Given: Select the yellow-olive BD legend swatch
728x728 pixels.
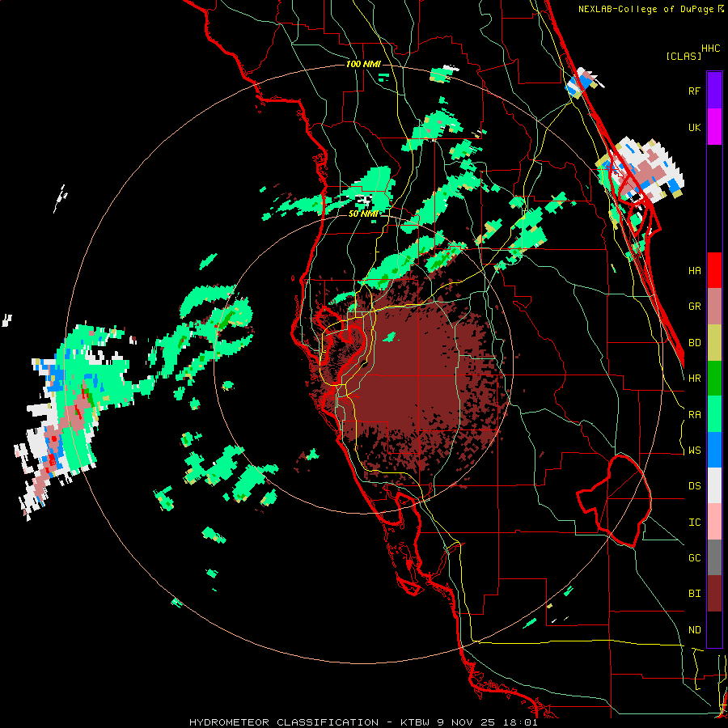Looking at the screenshot, I should (714, 342).
